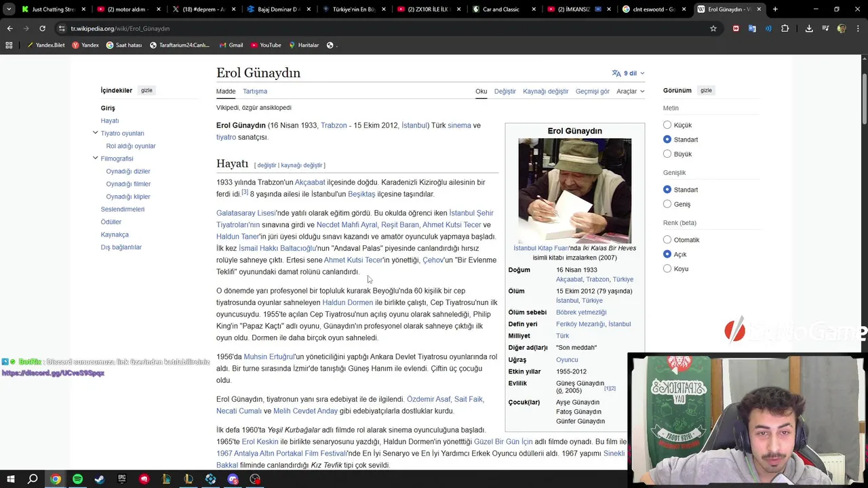Collapse the Filmografisi contents section
This screenshot has height=488, width=868.
[95, 158]
